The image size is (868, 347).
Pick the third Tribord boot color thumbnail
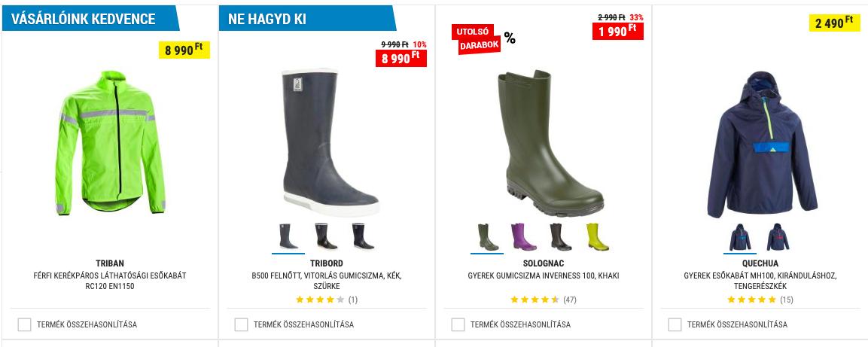click(x=363, y=237)
